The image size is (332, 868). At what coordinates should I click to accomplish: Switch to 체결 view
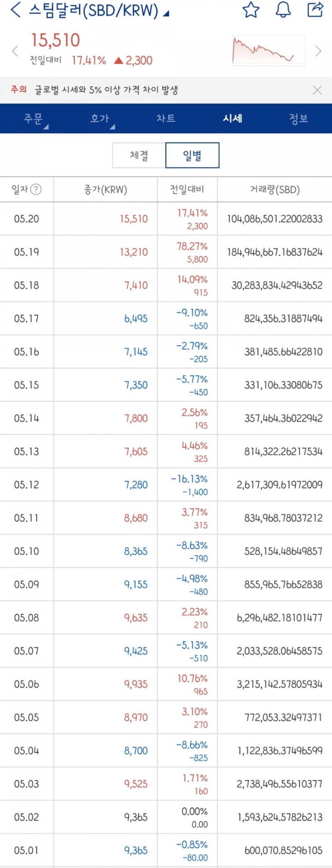[x=139, y=155]
